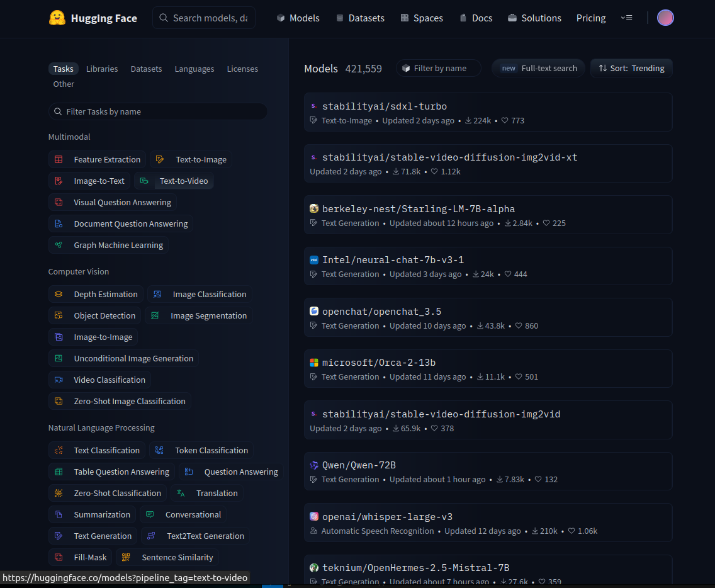This screenshot has height=588, width=715.
Task: Click the Text Classification icon
Action: pos(59,451)
